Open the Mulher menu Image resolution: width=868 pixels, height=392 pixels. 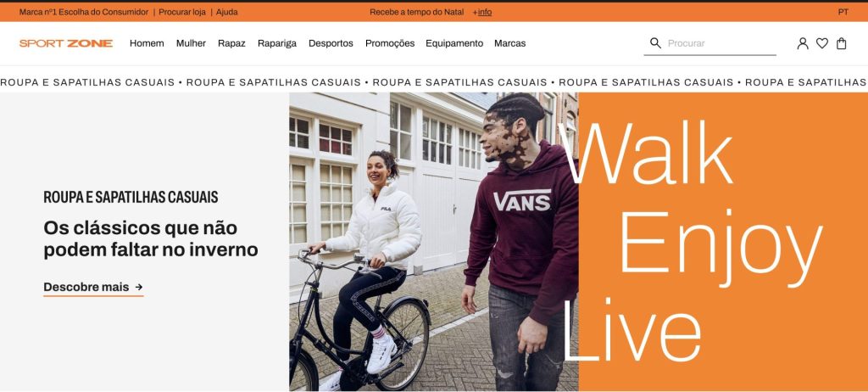pyautogui.click(x=191, y=43)
